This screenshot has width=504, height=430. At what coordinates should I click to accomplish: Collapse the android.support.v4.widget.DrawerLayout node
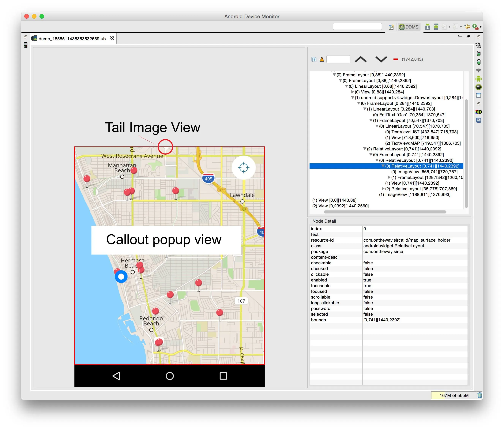[x=352, y=97]
